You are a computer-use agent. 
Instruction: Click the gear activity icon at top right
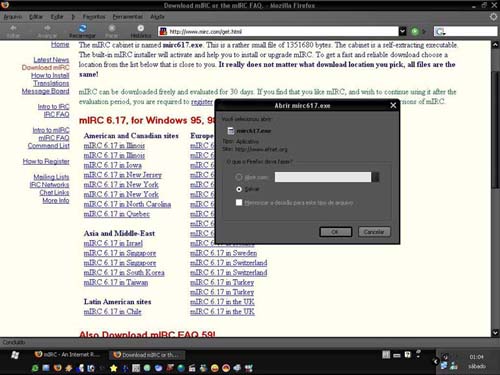(493, 17)
